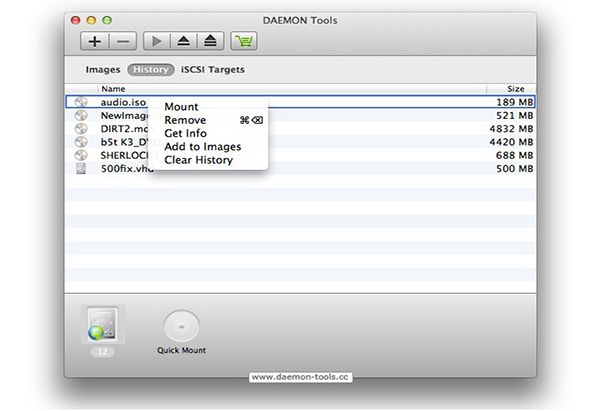Select the NewImage row in list

pos(300,115)
